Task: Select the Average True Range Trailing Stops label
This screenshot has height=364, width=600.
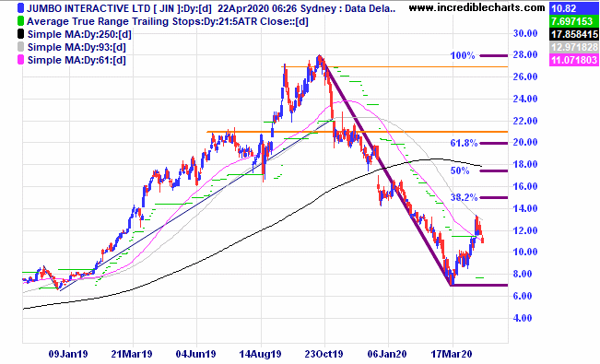Action: pyautogui.click(x=168, y=21)
